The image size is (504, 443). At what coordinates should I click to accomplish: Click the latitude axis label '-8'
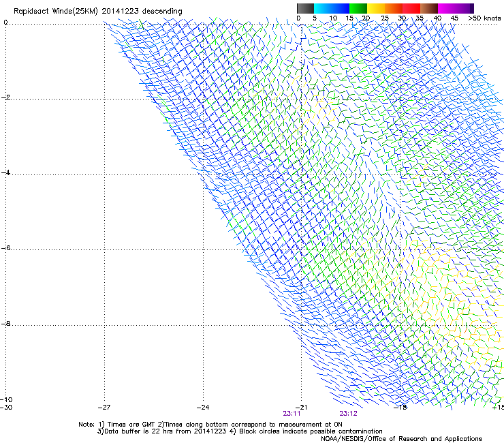coord(5,324)
